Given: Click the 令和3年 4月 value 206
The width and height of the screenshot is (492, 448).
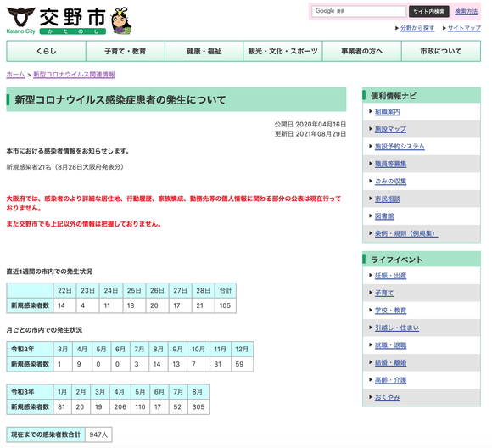Looking at the screenshot, I should pos(120,407).
